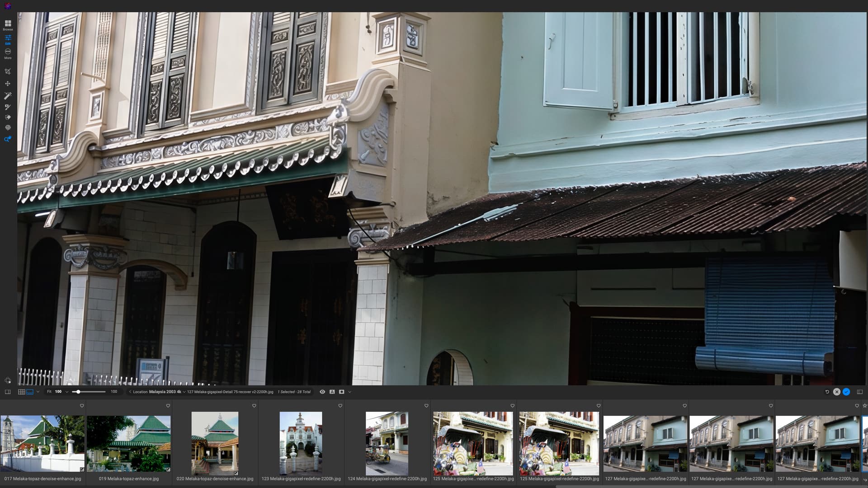
Task: Toggle the left panel visibility
Action: click(8, 392)
